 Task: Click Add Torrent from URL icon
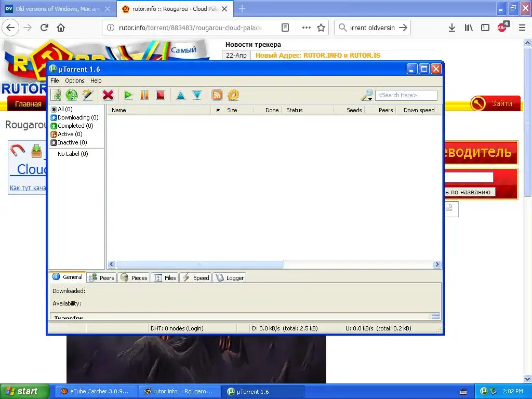(x=72, y=95)
